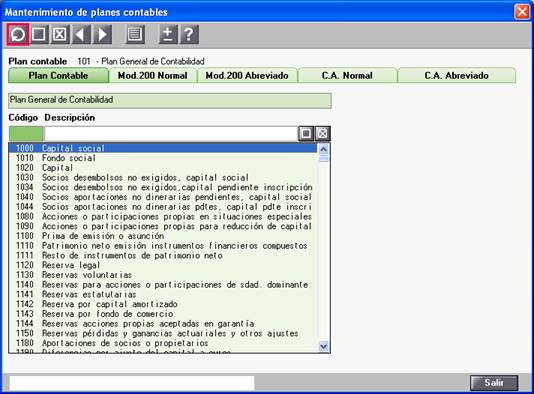Click the plus-minus toolbar icon
534x394 pixels.
[168, 34]
